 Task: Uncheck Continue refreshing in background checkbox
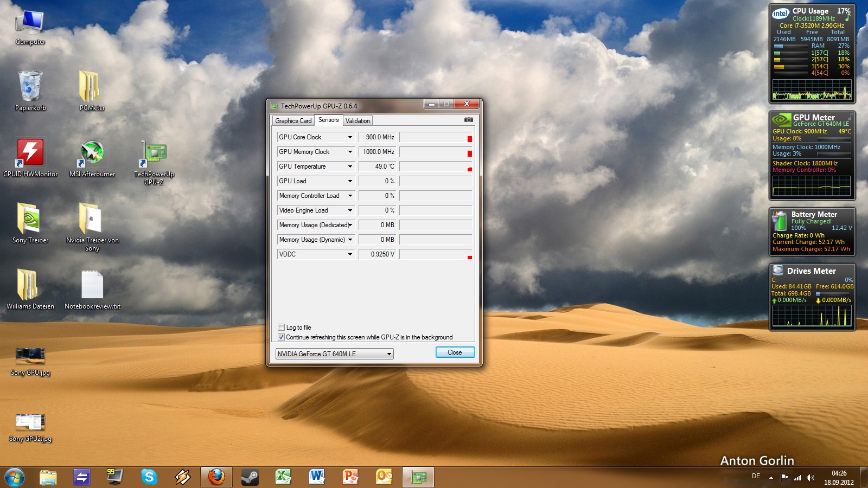pyautogui.click(x=281, y=337)
